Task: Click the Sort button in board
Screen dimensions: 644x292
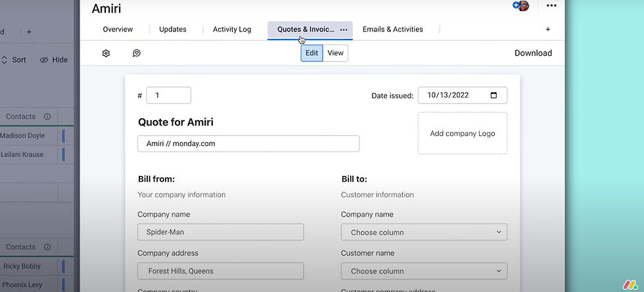Action: (x=14, y=60)
